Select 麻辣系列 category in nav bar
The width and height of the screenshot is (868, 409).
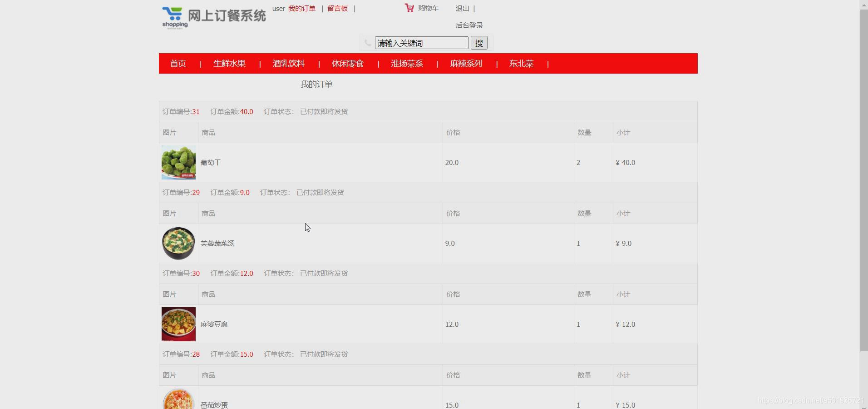[466, 64]
